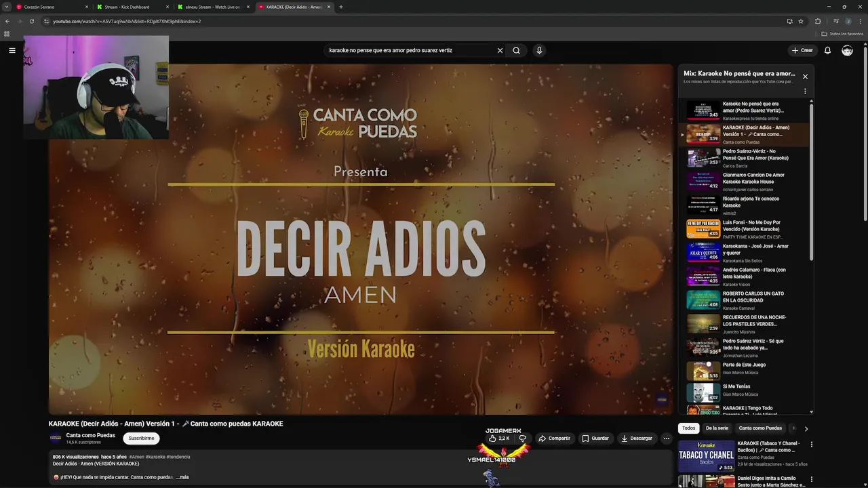
Task: Open Todos los favoritos bookmarks folder
Action: (842, 33)
